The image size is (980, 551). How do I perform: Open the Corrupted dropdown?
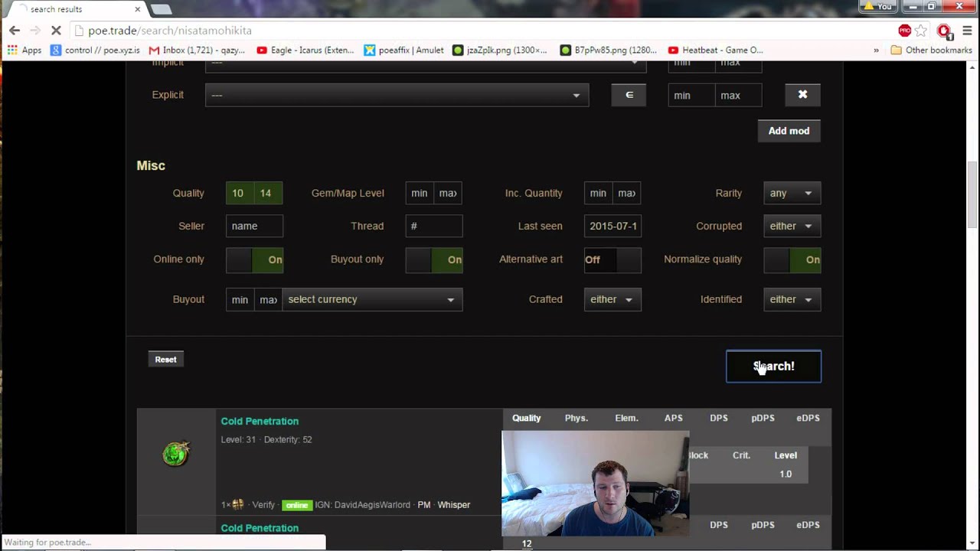point(792,226)
